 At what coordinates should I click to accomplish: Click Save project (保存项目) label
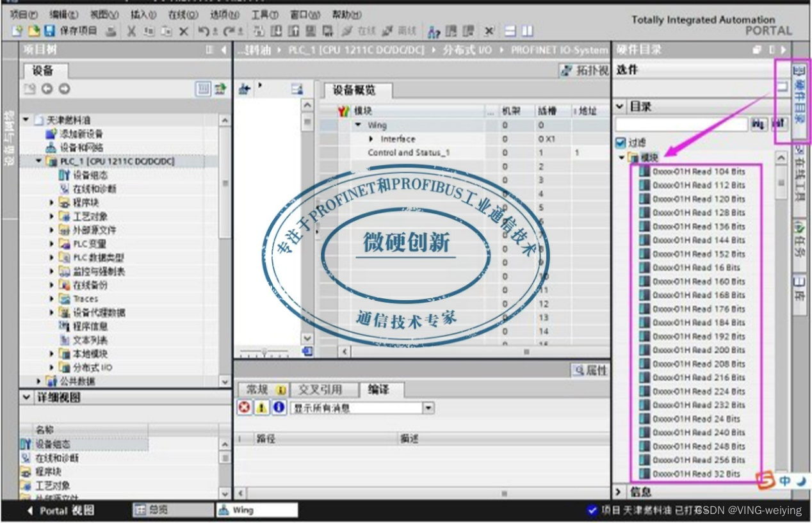pyautogui.click(x=78, y=31)
